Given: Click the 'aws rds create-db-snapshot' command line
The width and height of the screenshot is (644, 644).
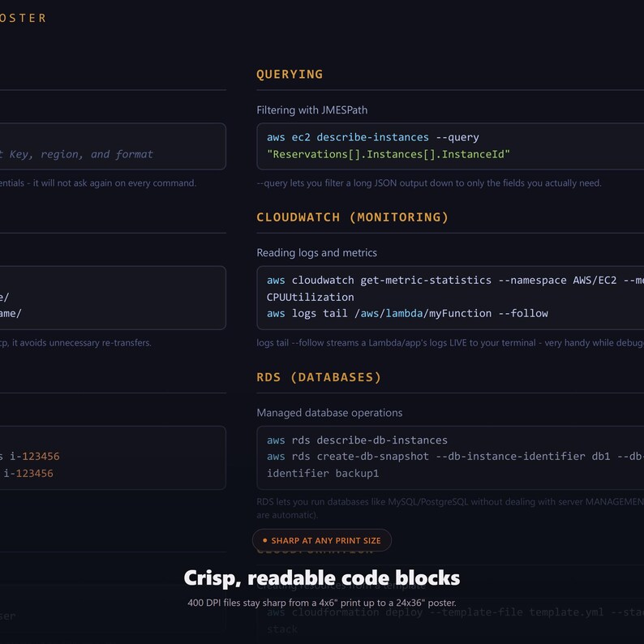Looking at the screenshot, I should tap(455, 457).
